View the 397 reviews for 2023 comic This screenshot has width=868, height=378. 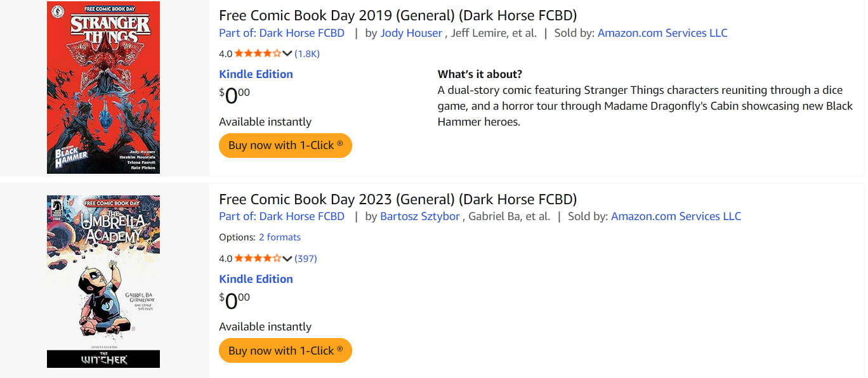pos(306,259)
